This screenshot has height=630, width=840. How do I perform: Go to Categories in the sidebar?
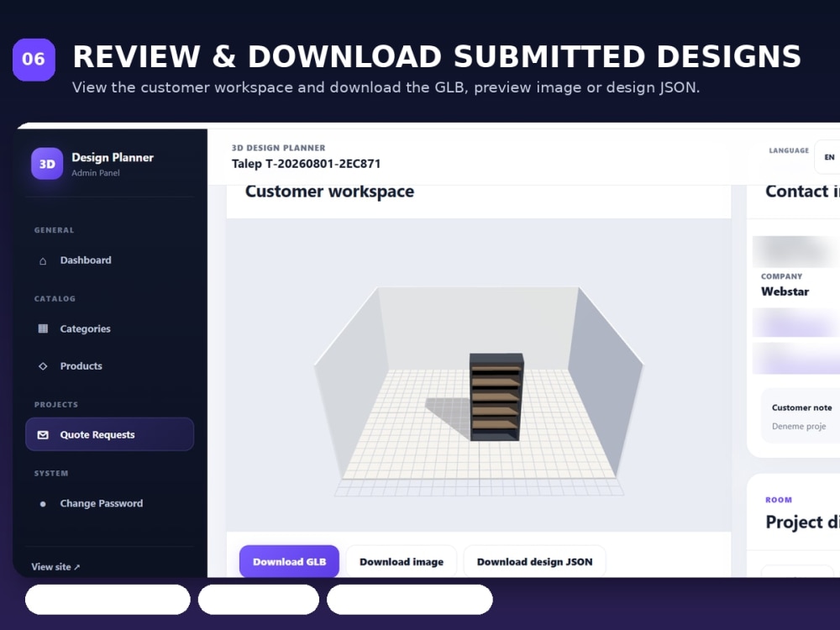point(109,328)
